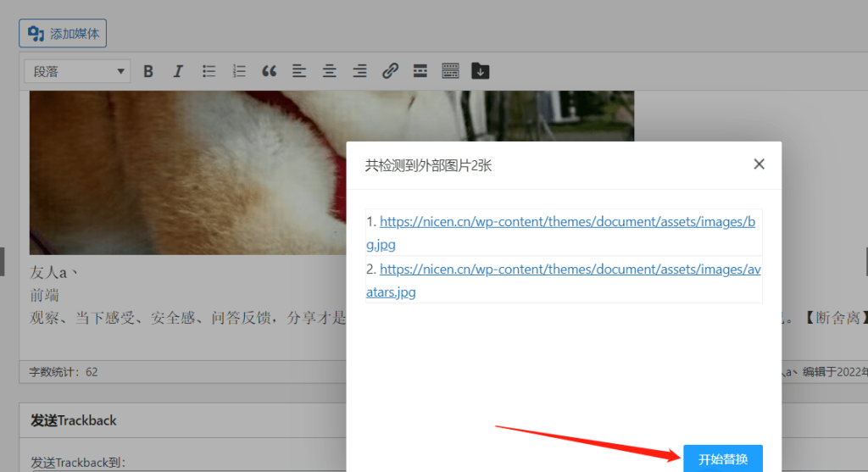The height and width of the screenshot is (472, 868).
Task: Click the word count 字数统计：62
Action: [x=63, y=372]
